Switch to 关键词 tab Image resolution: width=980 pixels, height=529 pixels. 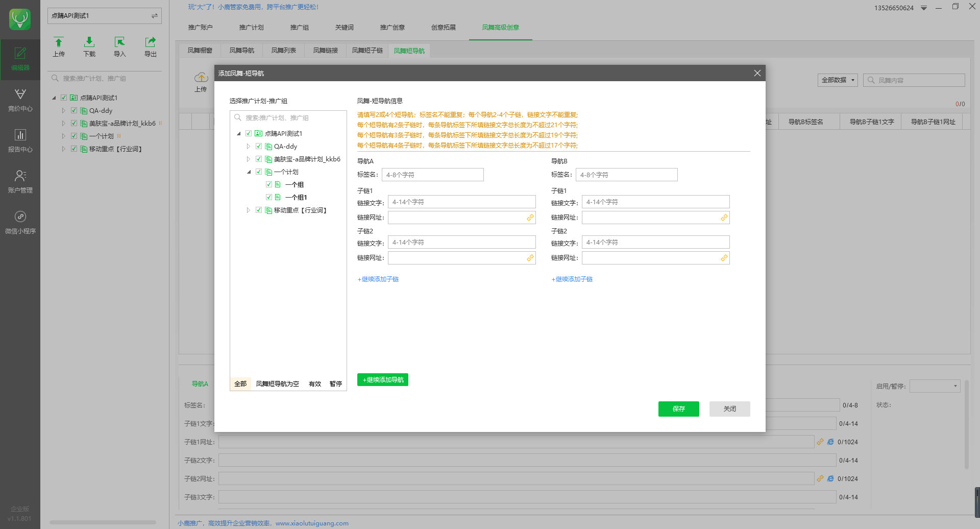tap(344, 28)
